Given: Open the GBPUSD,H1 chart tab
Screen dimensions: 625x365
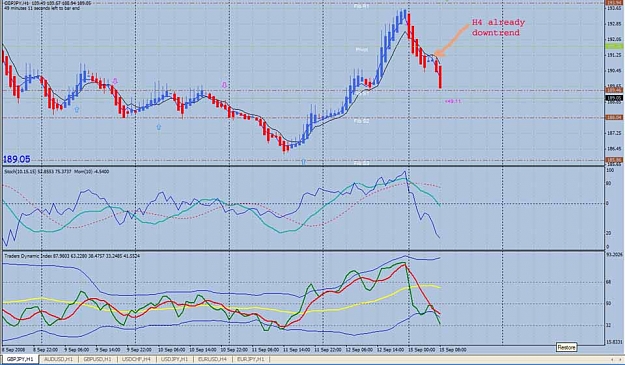Looking at the screenshot, I should [98, 359].
